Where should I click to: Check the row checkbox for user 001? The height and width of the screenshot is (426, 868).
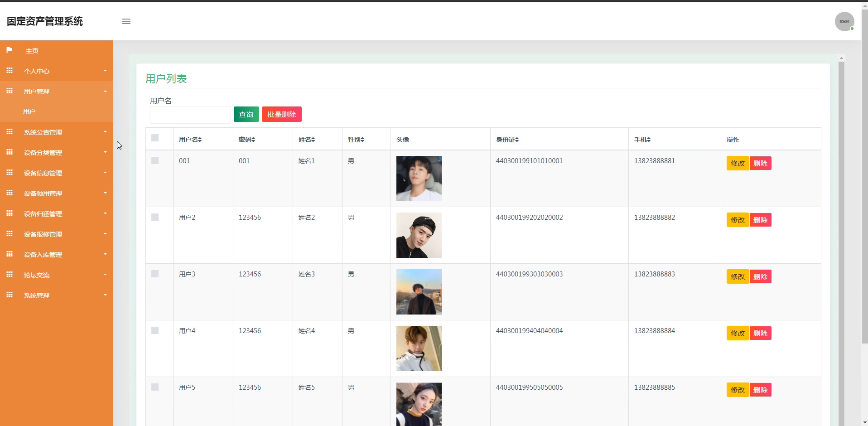(x=155, y=160)
